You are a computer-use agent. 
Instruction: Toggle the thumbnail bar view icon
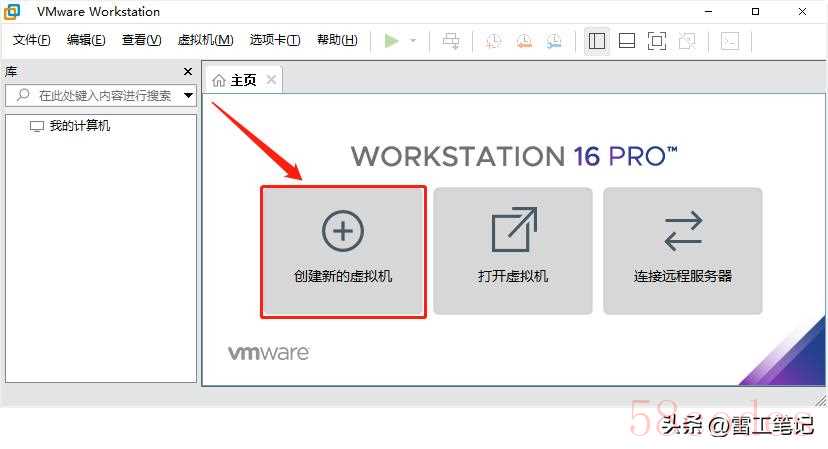pos(627,41)
